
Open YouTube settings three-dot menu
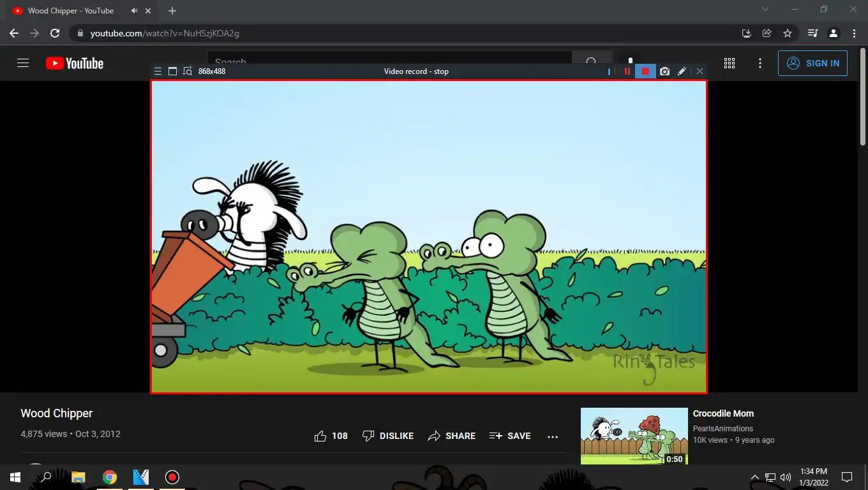tap(759, 63)
